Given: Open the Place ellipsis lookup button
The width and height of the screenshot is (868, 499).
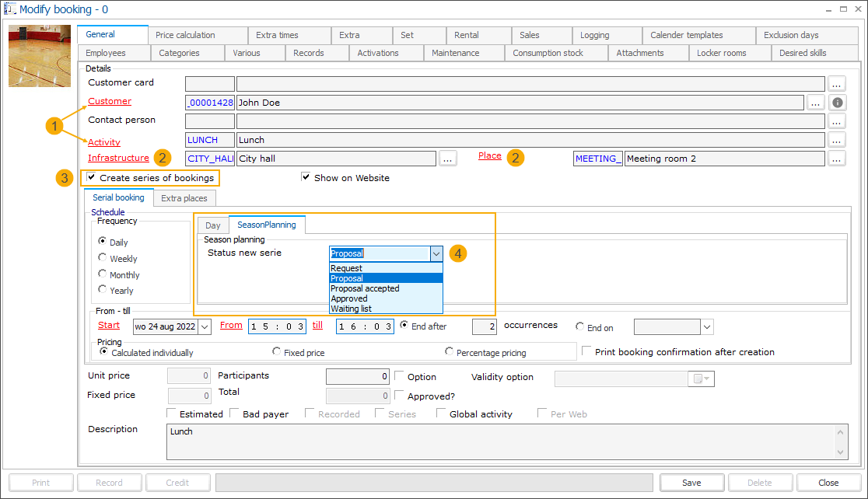Looking at the screenshot, I should (837, 158).
